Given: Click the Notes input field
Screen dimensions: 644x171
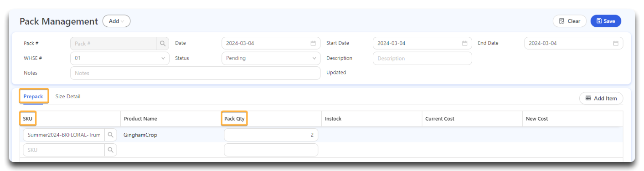Looking at the screenshot, I should [195, 73].
